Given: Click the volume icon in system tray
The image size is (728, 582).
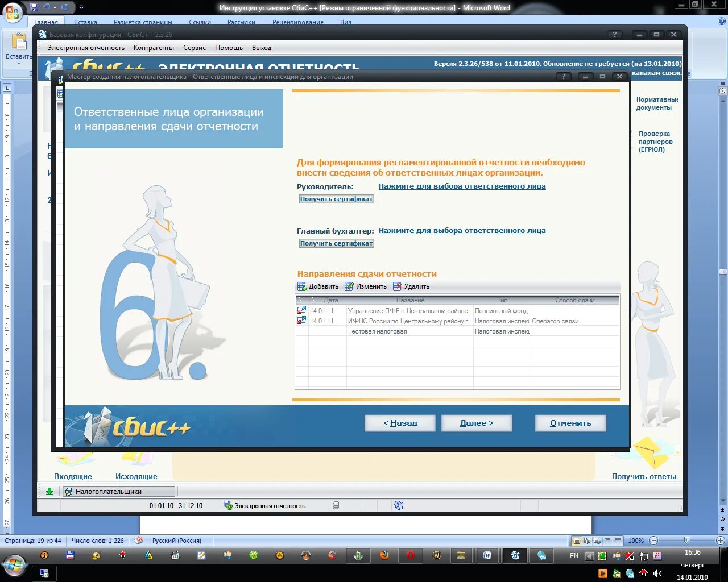Looking at the screenshot, I should (x=658, y=573).
